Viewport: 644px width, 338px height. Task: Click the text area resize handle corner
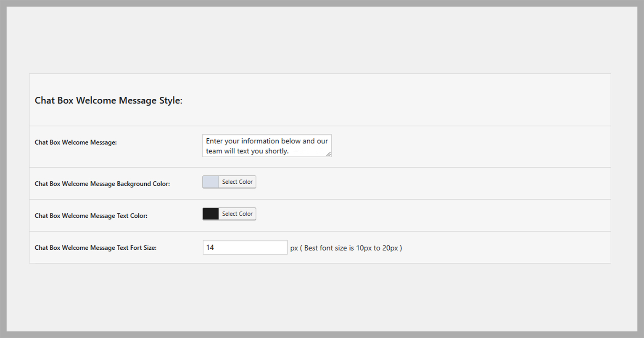(329, 154)
